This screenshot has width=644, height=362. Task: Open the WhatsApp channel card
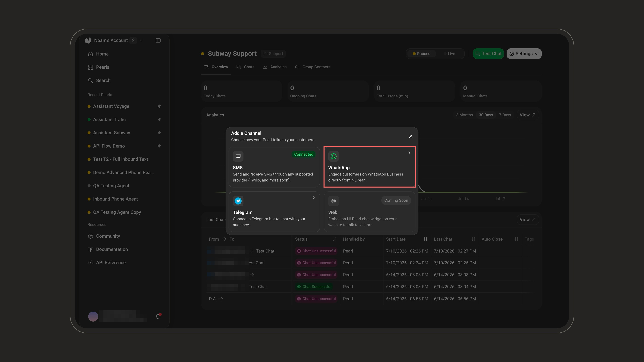pos(370,167)
